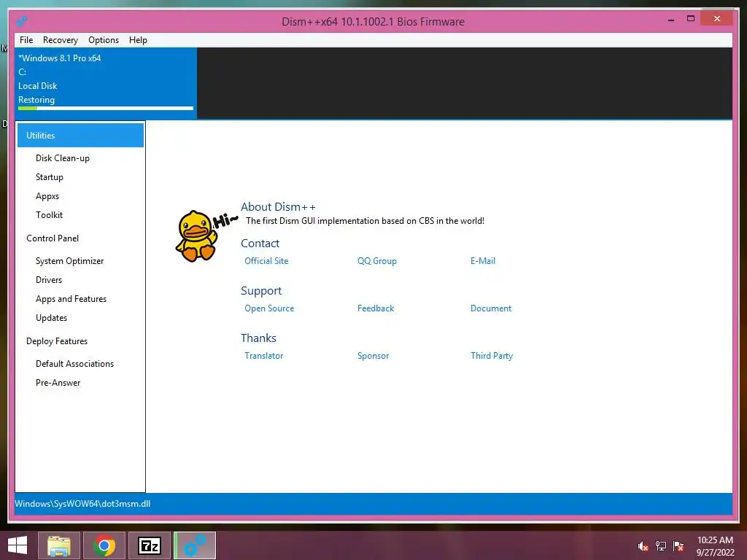The image size is (747, 560).
Task: Click the network tray icon
Action: coord(661,546)
